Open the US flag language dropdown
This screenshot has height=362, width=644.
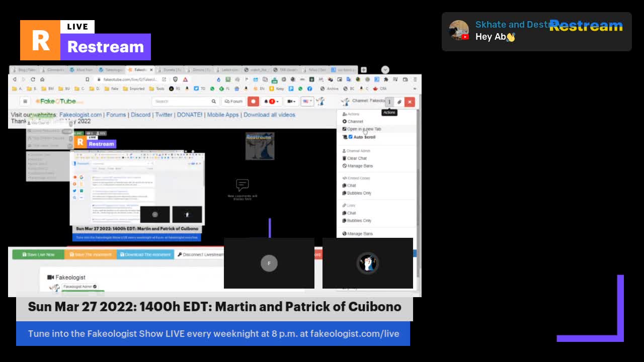[307, 102]
